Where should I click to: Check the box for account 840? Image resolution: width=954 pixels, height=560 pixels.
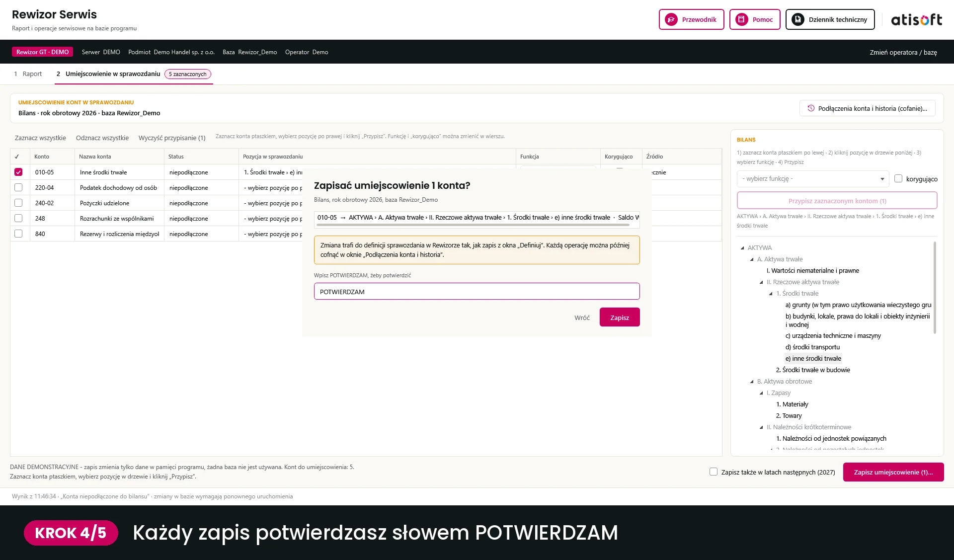pos(18,234)
